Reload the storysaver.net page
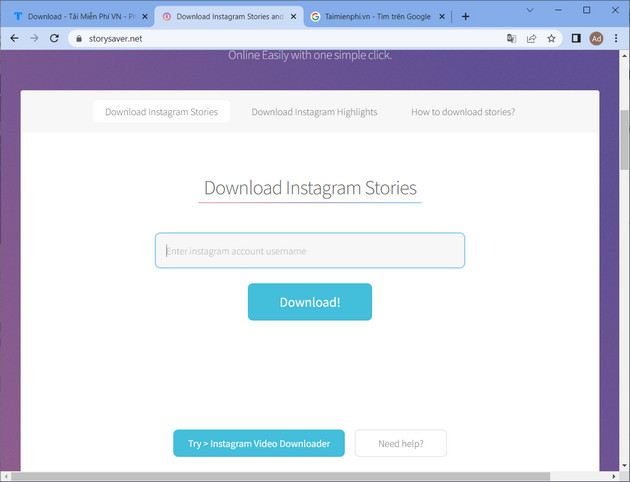The width and height of the screenshot is (630, 482). (54, 39)
